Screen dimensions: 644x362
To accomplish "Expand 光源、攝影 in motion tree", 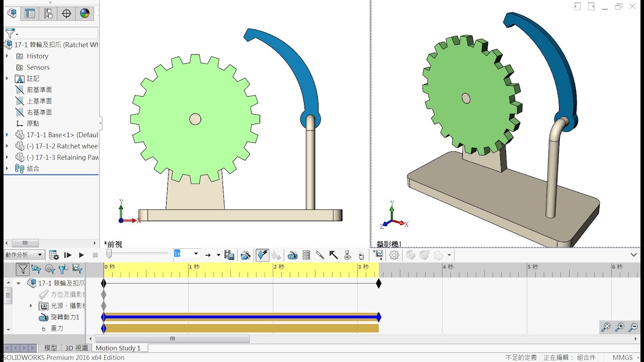I will click(31, 306).
